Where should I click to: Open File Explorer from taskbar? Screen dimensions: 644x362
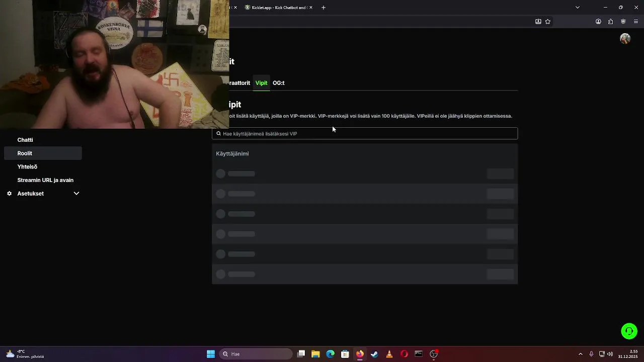click(315, 354)
